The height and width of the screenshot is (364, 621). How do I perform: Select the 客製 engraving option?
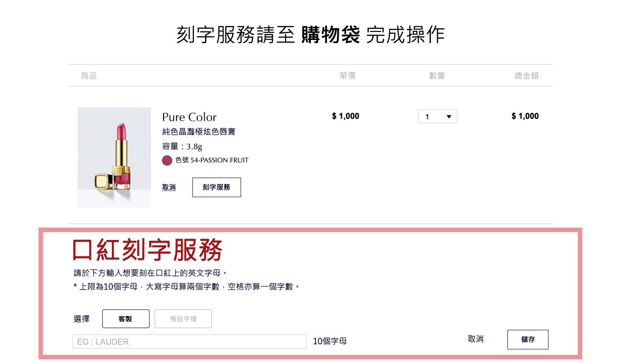pos(126,319)
